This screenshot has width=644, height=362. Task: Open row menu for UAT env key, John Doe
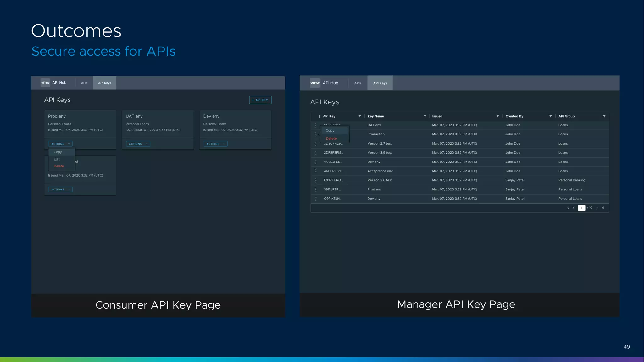coord(316,125)
